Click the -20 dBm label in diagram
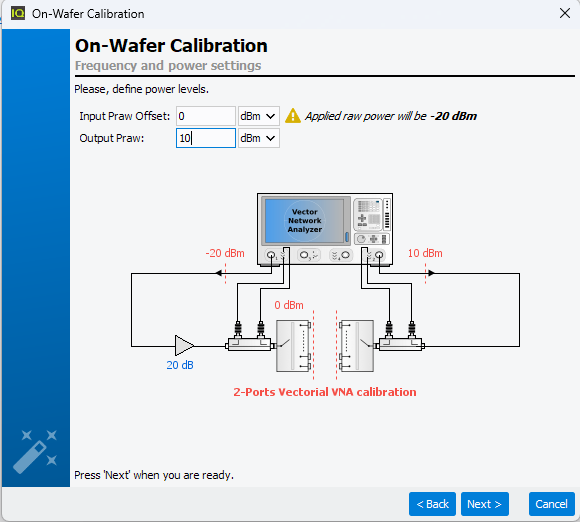The width and height of the screenshot is (580, 522). (x=225, y=253)
